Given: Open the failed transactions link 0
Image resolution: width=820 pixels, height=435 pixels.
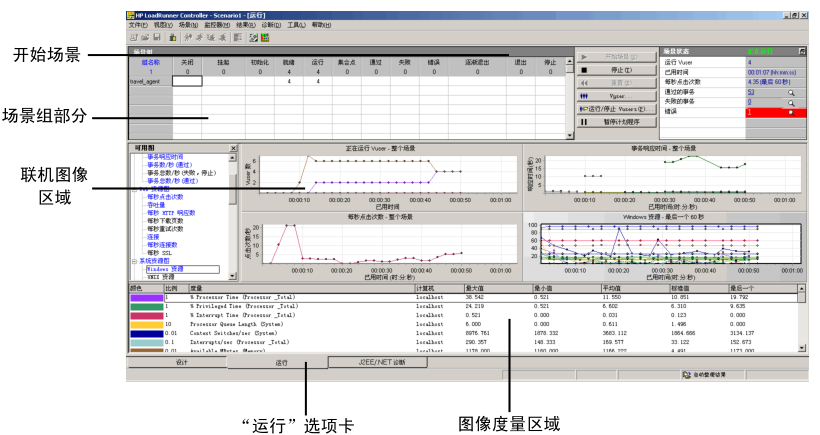Looking at the screenshot, I should coord(749,102).
